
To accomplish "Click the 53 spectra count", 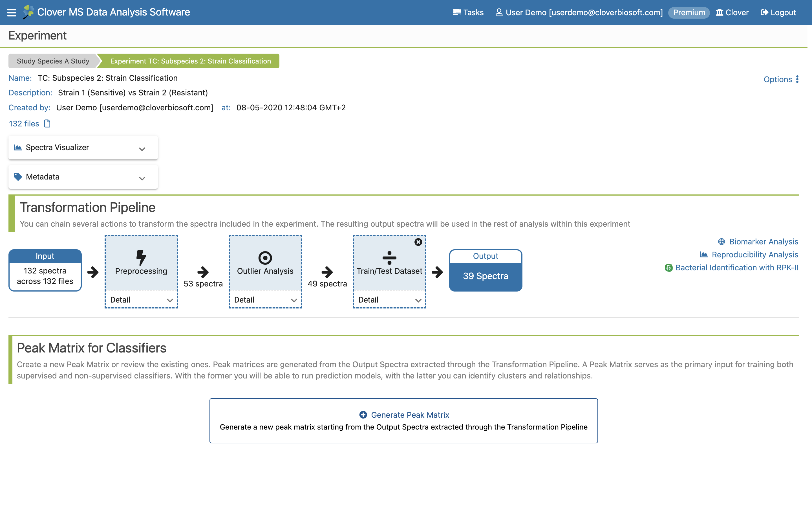I will (203, 284).
